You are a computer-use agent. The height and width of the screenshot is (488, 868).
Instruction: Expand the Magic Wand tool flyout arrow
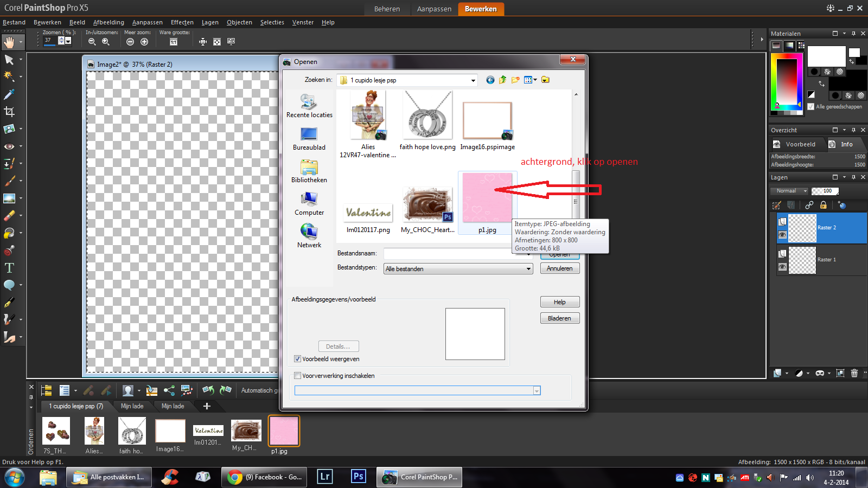(21, 76)
